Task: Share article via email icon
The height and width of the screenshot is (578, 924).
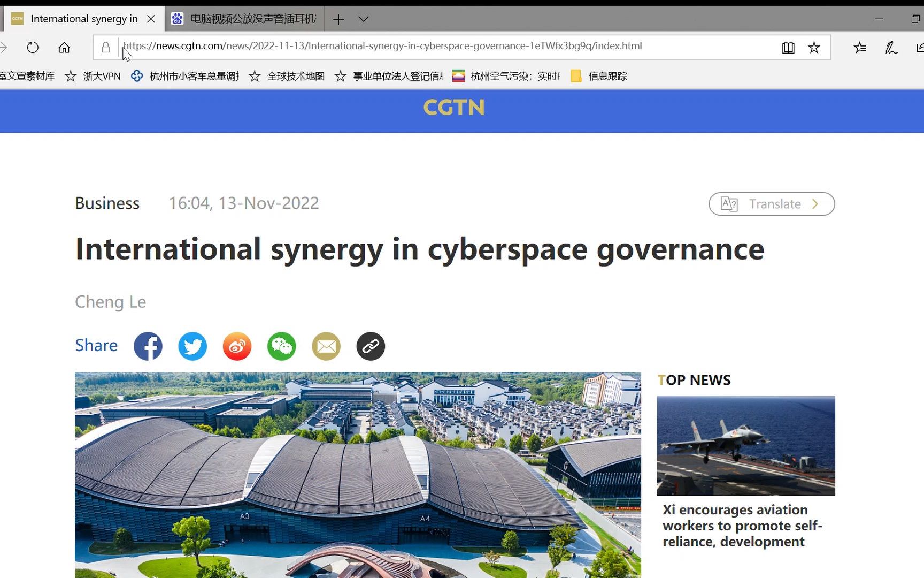Action: 326,346
